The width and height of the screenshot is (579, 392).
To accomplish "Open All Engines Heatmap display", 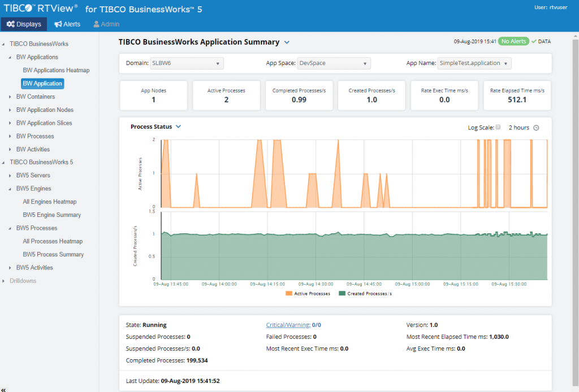I will pyautogui.click(x=50, y=202).
